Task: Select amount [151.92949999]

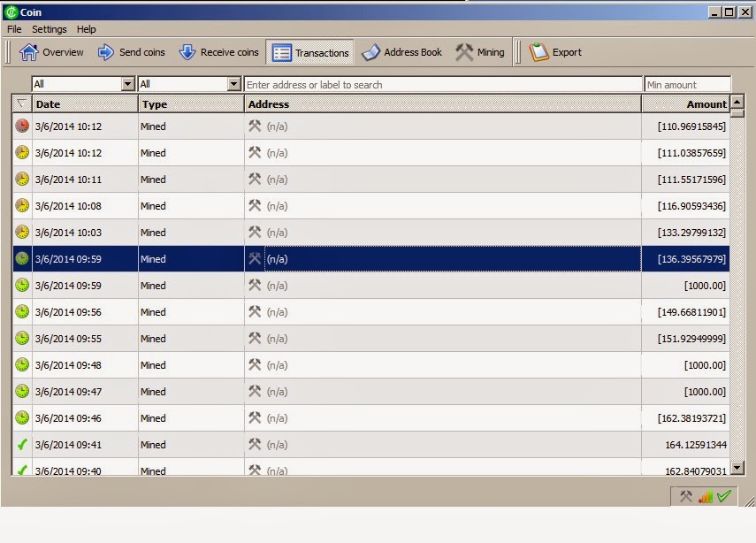Action: tap(691, 339)
